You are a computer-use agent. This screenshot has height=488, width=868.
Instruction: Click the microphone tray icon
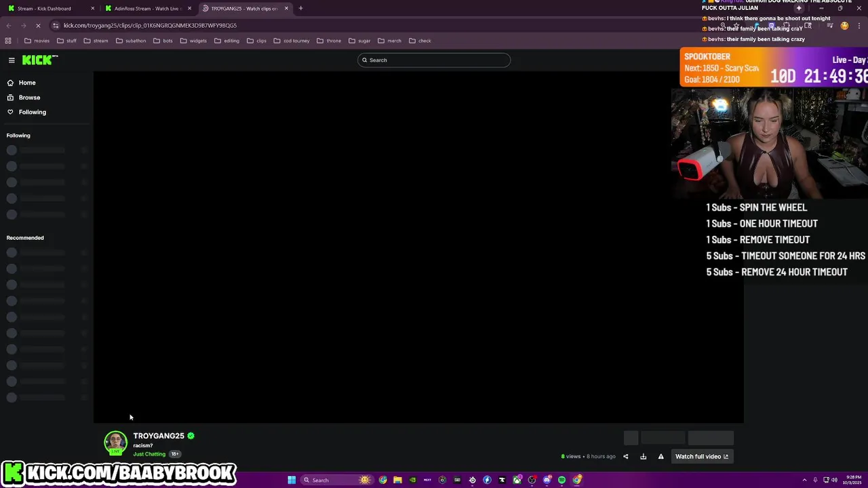tap(815, 480)
